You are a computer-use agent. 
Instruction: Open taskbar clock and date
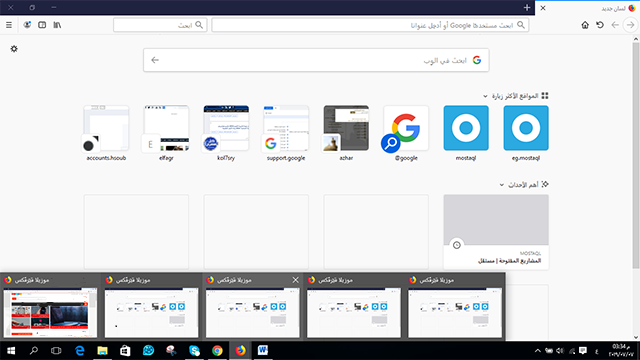point(622,351)
